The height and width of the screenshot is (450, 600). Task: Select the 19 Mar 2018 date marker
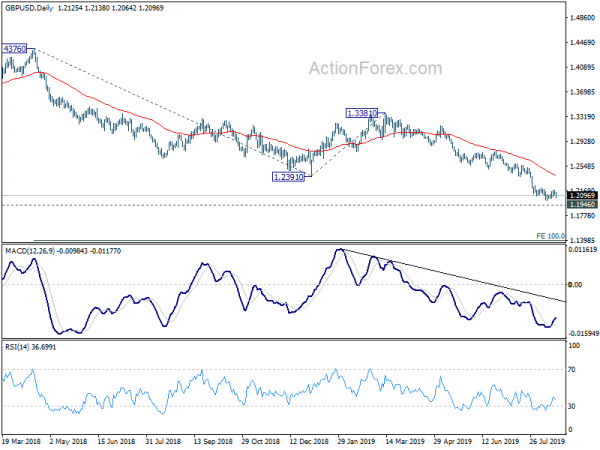21,441
